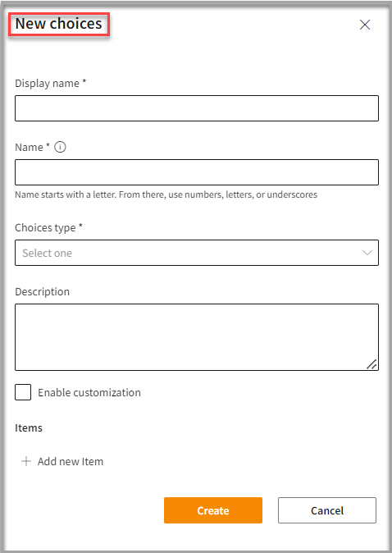Click the Items section heading
This screenshot has height=553, width=392.
[29, 427]
